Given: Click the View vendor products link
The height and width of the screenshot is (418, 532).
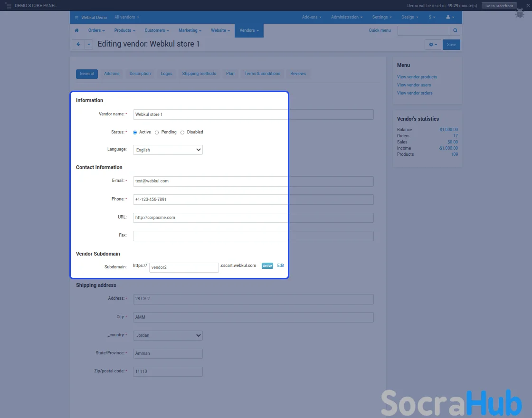Looking at the screenshot, I should click(x=417, y=77).
